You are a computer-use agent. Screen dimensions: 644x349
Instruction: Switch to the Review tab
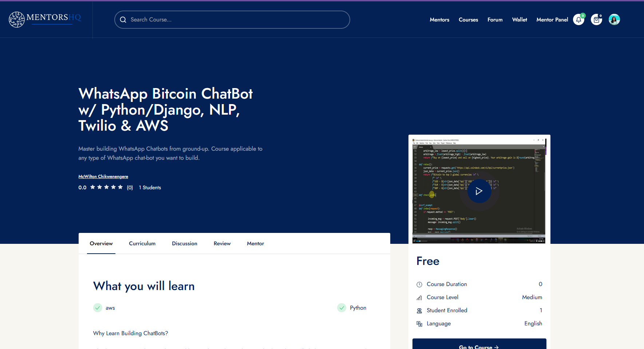click(222, 243)
